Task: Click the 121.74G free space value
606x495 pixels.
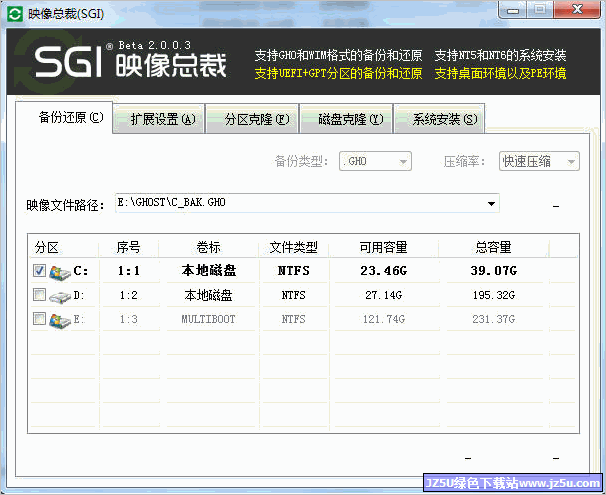Action: pos(384,320)
